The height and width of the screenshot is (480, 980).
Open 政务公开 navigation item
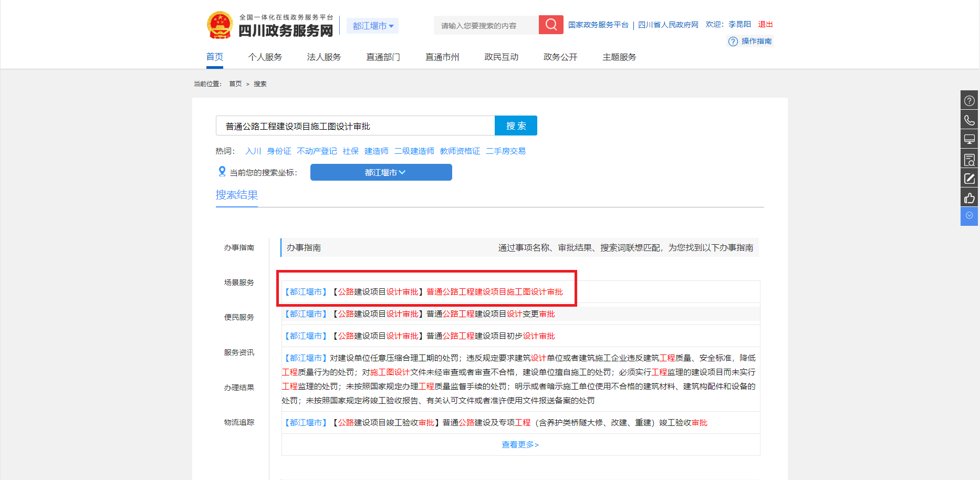pyautogui.click(x=560, y=57)
